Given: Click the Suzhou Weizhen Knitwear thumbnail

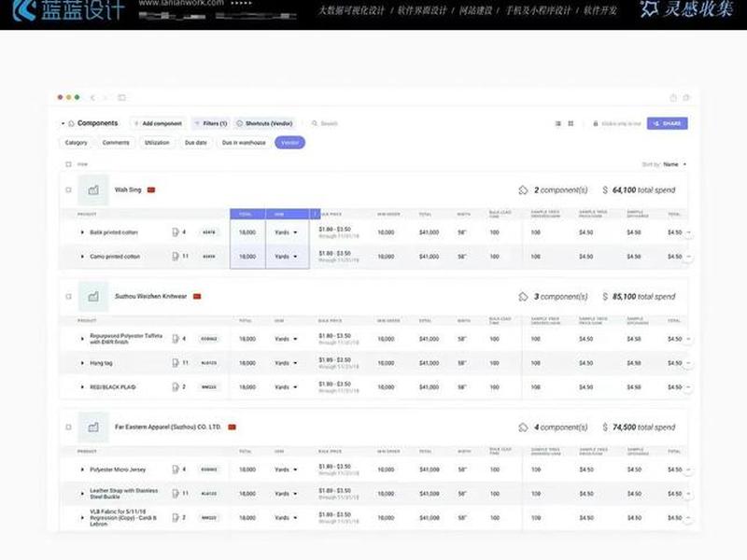Looking at the screenshot, I should (93, 296).
